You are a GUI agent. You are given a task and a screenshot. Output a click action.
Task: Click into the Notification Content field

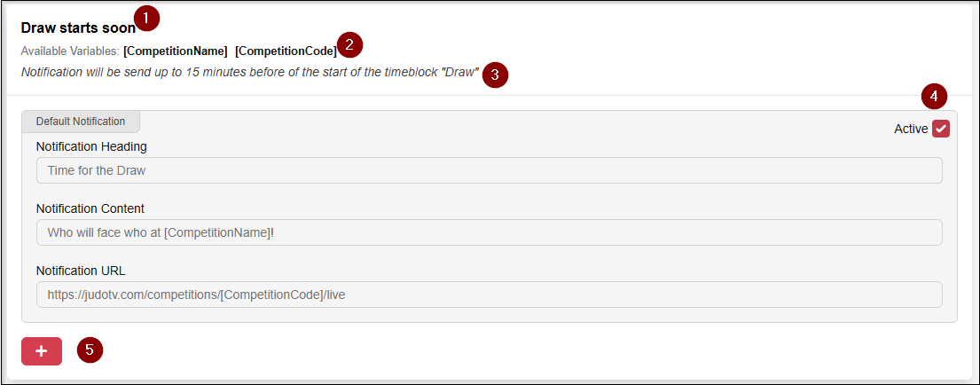[489, 232]
